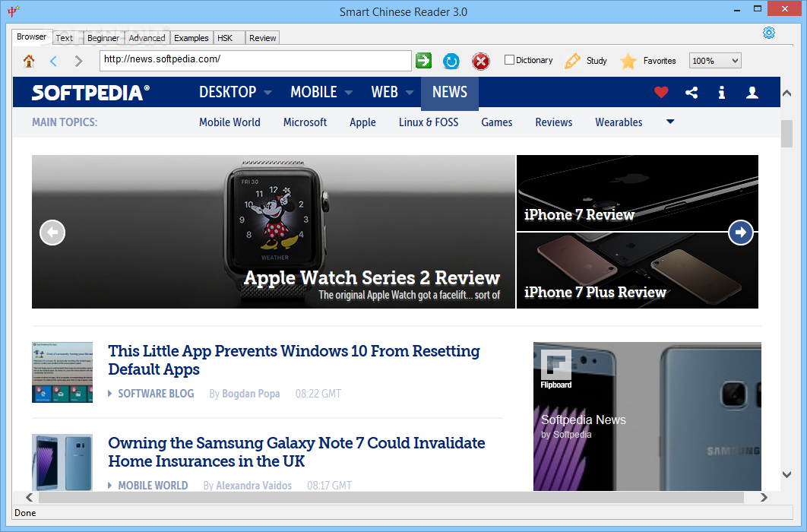The image size is (807, 532).
Task: Open the Apple topic
Action: tap(362, 122)
